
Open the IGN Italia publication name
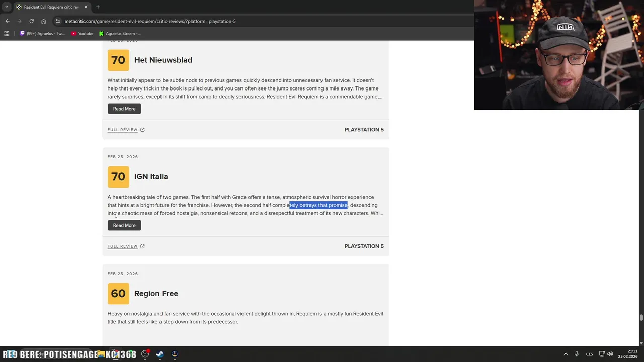click(x=151, y=177)
